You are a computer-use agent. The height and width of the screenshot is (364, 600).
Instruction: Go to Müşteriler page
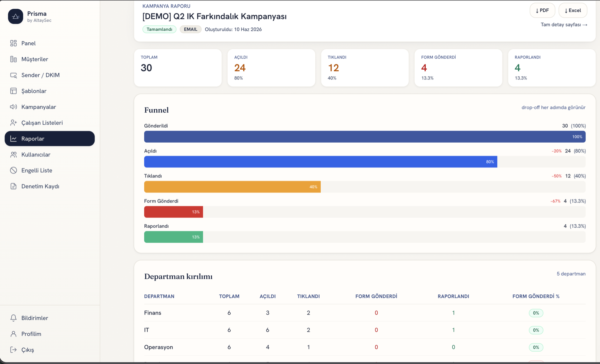pyautogui.click(x=49, y=59)
